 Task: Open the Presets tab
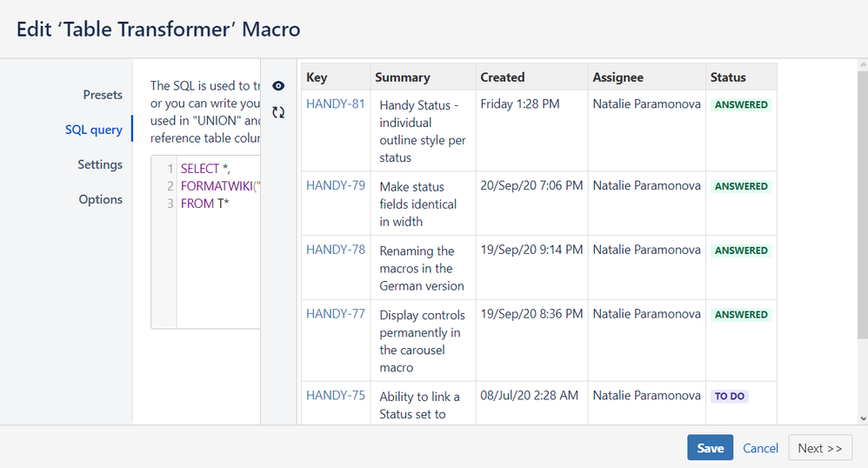[x=103, y=95]
